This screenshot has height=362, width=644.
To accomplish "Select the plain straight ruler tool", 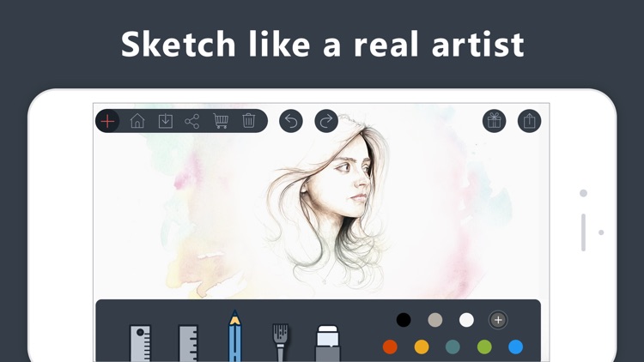I will [188, 343].
